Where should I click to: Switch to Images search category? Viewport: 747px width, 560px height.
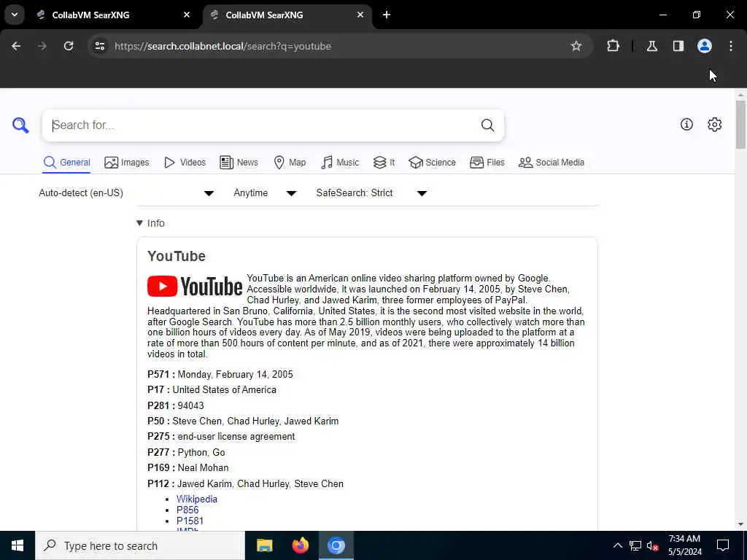tap(127, 163)
